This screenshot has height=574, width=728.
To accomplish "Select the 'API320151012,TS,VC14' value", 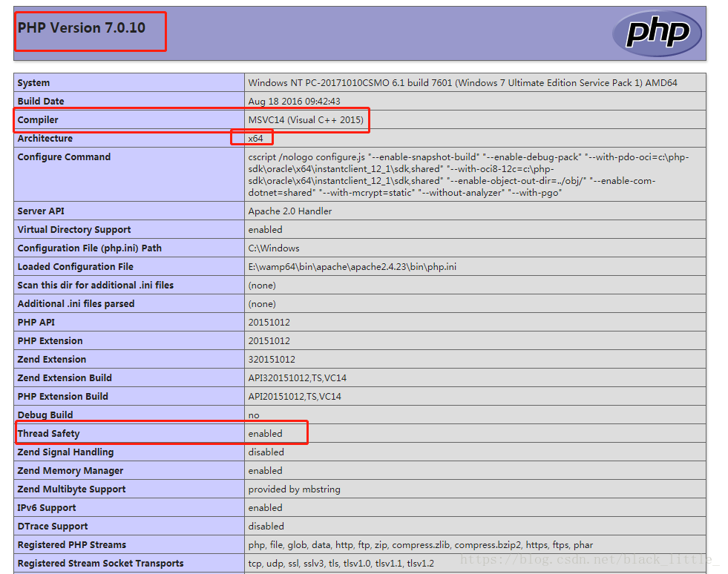I will tap(297, 378).
